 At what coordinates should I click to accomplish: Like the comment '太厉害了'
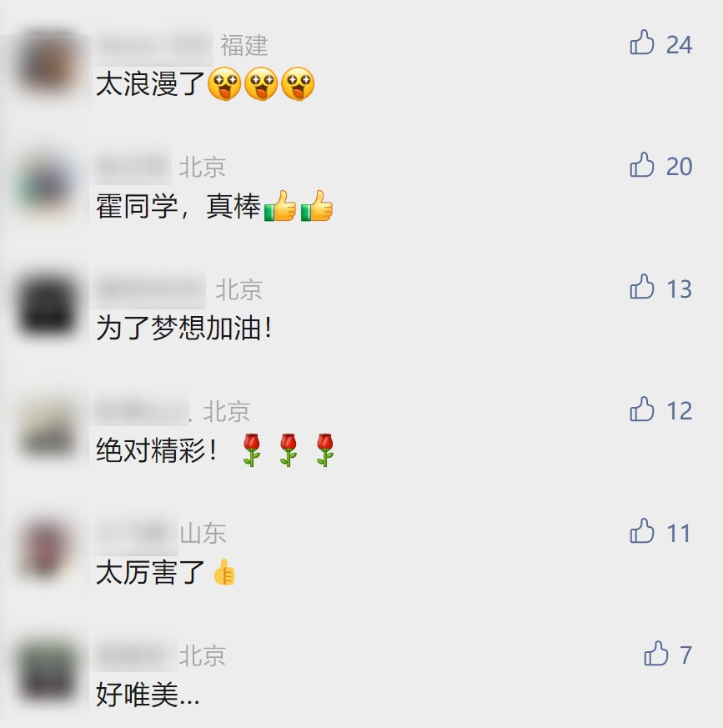pos(642,530)
